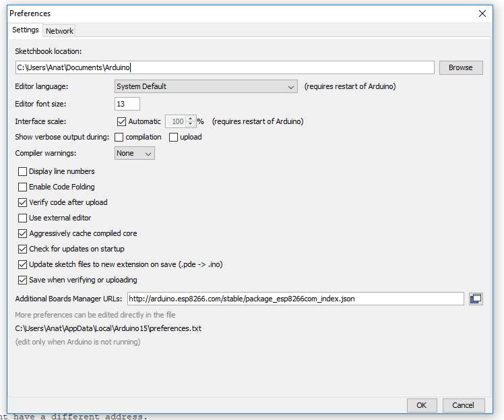
Task: Disable Aggressively cache compiled core
Action: tap(23, 234)
